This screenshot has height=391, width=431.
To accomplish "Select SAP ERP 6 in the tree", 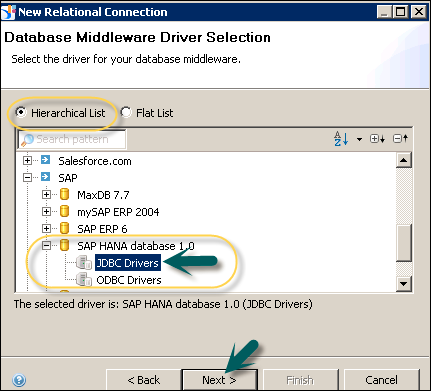I will (102, 229).
